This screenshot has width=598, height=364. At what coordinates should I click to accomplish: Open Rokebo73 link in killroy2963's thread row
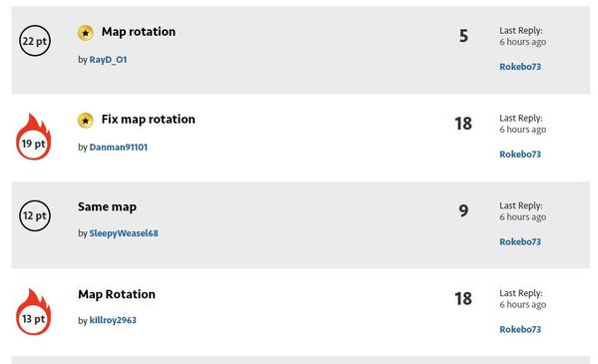(520, 329)
